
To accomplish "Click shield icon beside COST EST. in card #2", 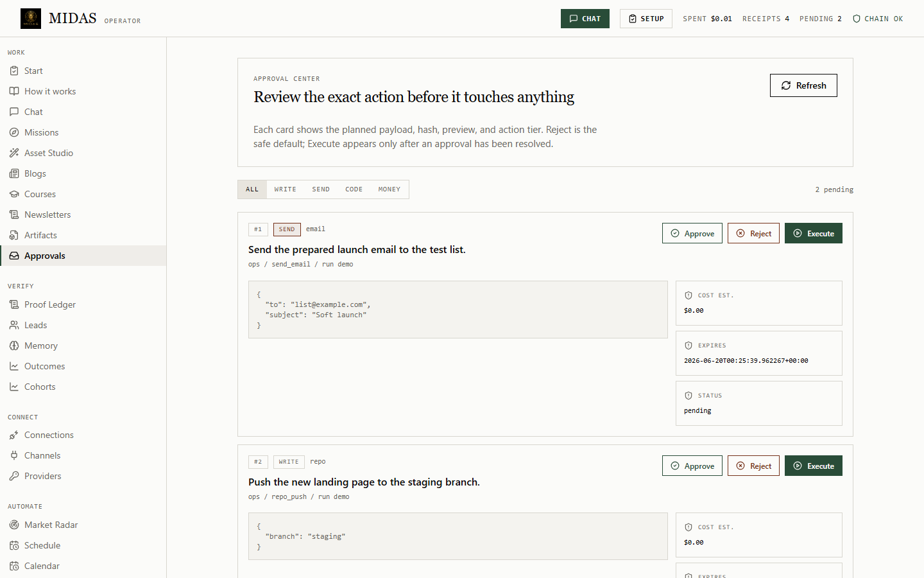I will pos(689,527).
